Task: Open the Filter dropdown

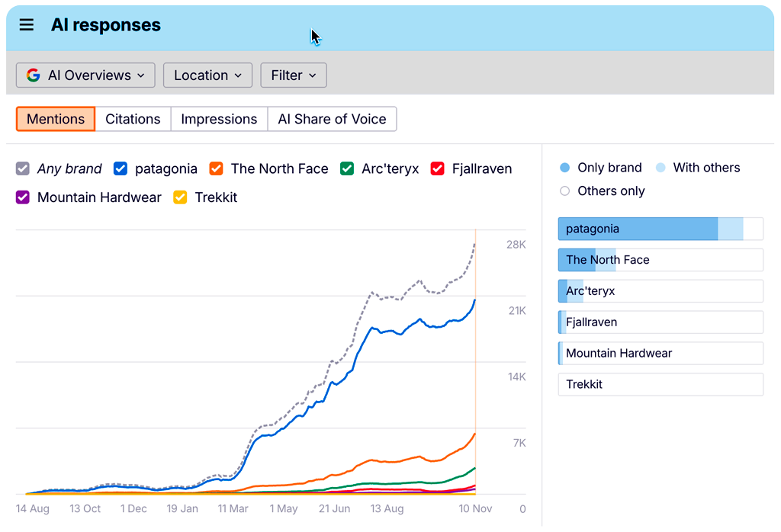Action: pyautogui.click(x=293, y=75)
